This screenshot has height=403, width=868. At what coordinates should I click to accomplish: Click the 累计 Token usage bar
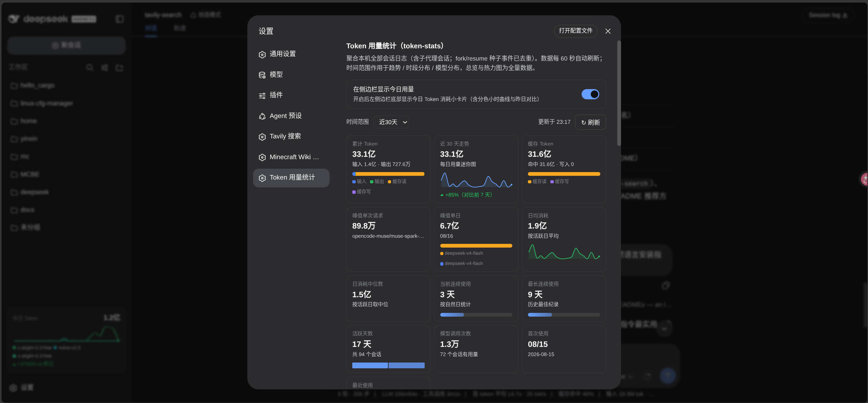click(x=388, y=174)
